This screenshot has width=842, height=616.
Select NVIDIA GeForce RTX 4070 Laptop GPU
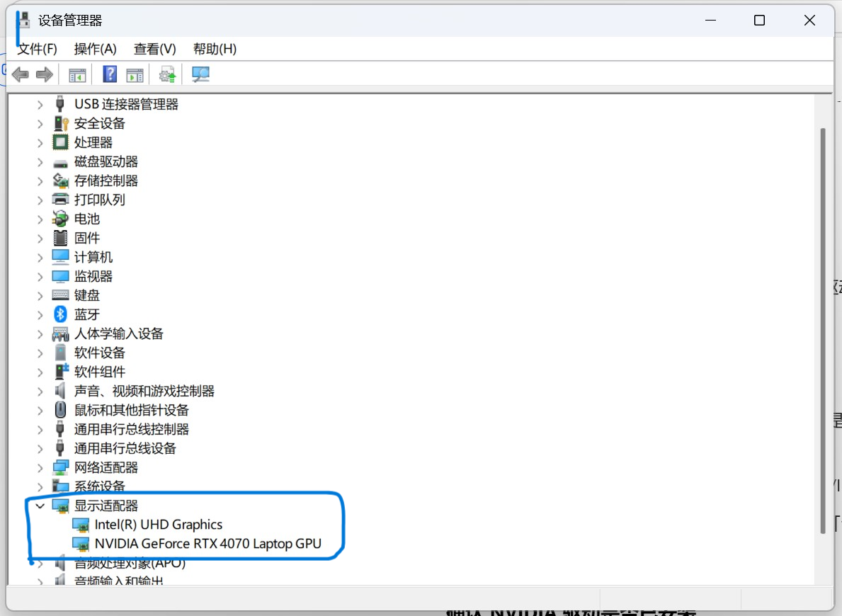coord(207,544)
